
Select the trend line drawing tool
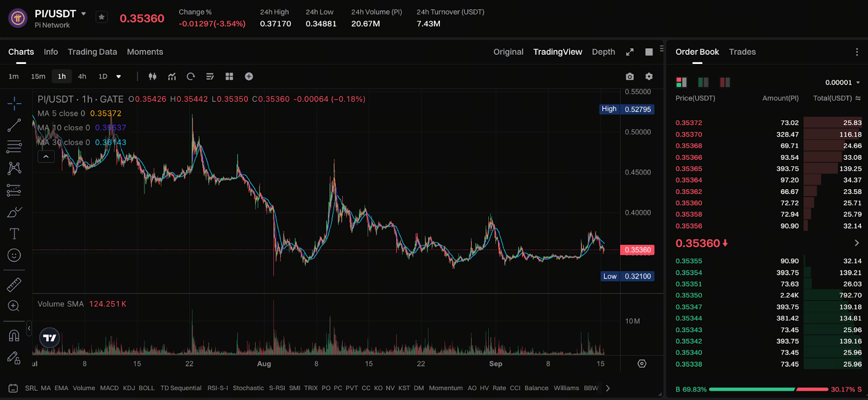(x=14, y=125)
